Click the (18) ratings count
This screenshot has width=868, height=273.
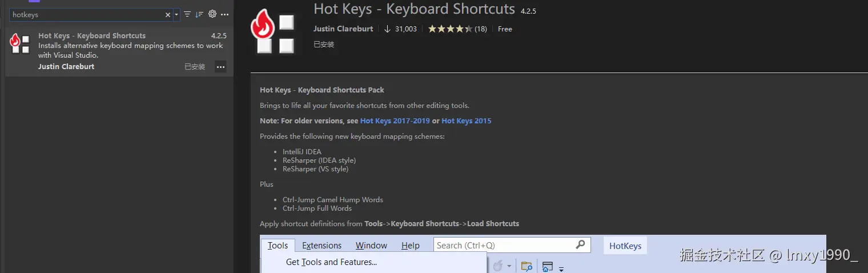click(x=481, y=29)
